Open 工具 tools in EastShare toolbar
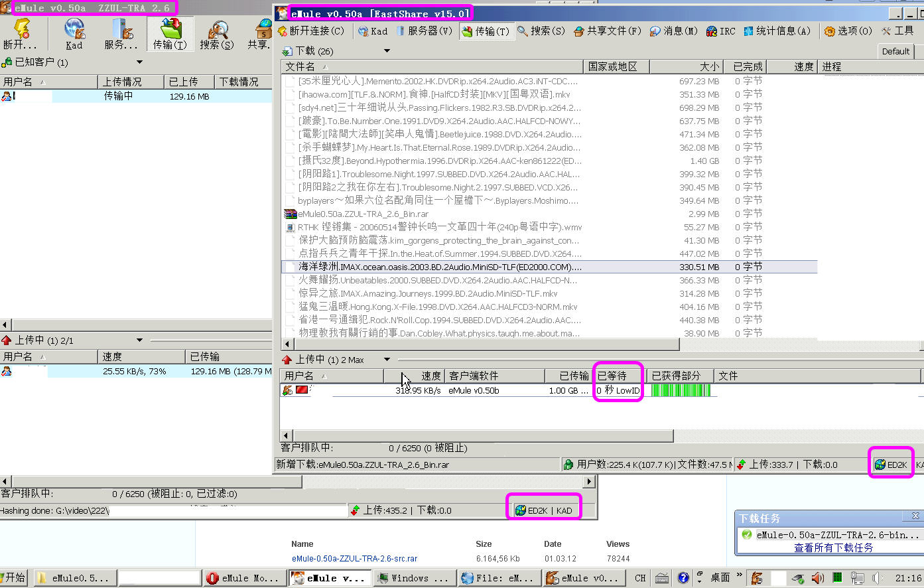The image size is (924, 588). (x=897, y=31)
